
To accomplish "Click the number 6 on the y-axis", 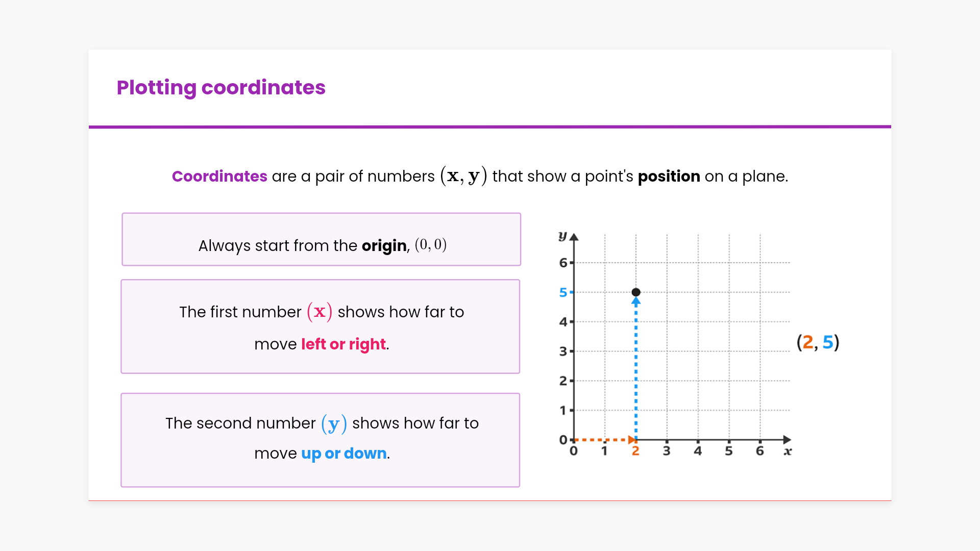I will click(x=563, y=263).
